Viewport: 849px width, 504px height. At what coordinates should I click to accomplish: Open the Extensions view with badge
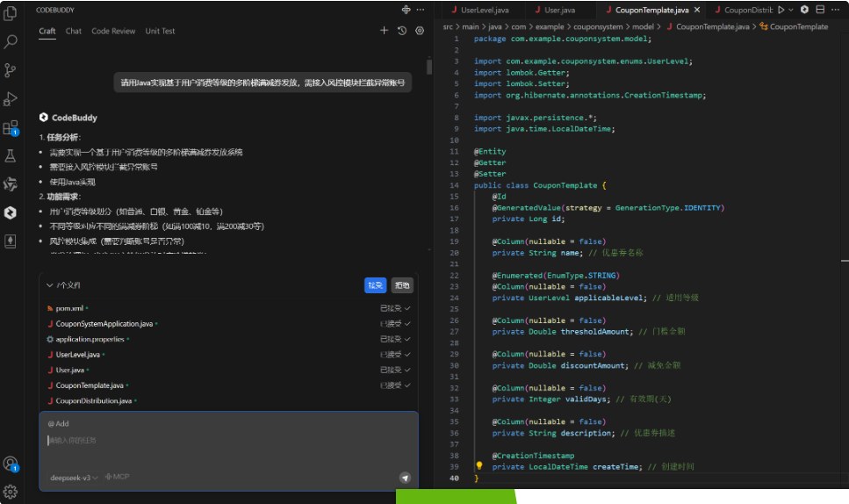tap(11, 128)
